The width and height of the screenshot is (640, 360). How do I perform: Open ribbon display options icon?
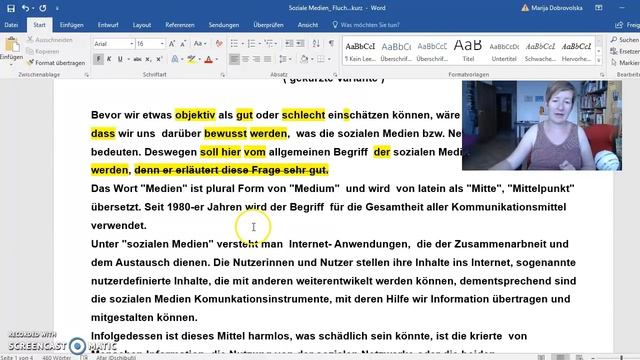pyautogui.click(x=598, y=8)
